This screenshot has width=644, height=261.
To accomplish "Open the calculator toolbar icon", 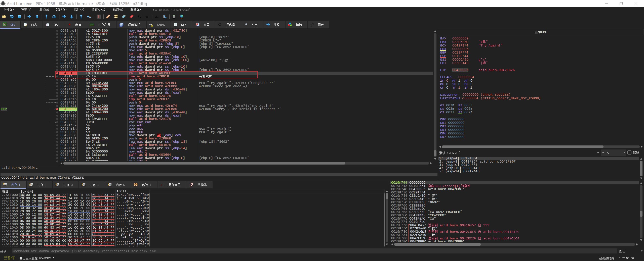I will (174, 17).
